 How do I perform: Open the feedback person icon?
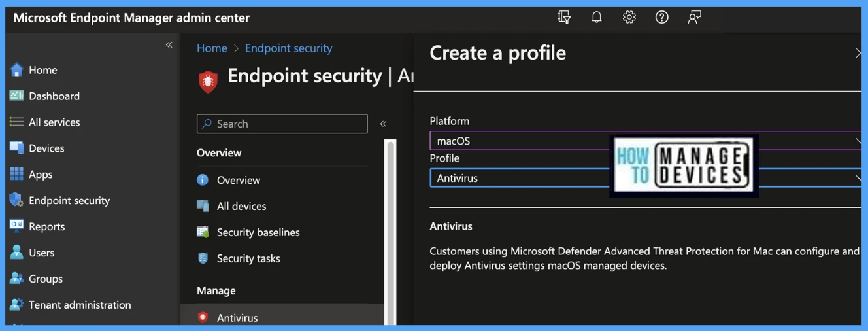(x=695, y=18)
